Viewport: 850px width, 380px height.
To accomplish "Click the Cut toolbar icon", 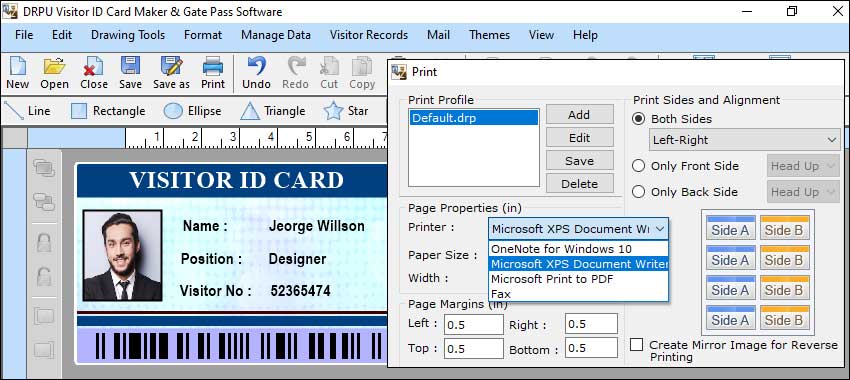I will pyautogui.click(x=329, y=73).
